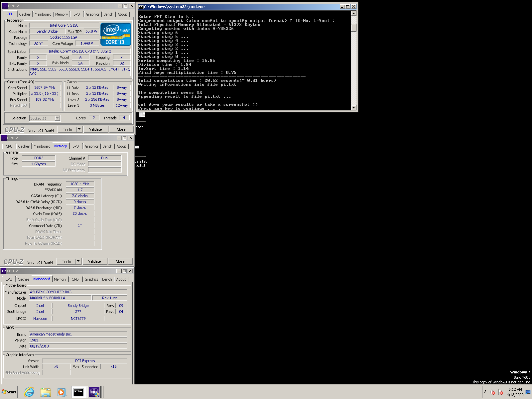Click the Intel Core i3 logo

tap(116, 34)
